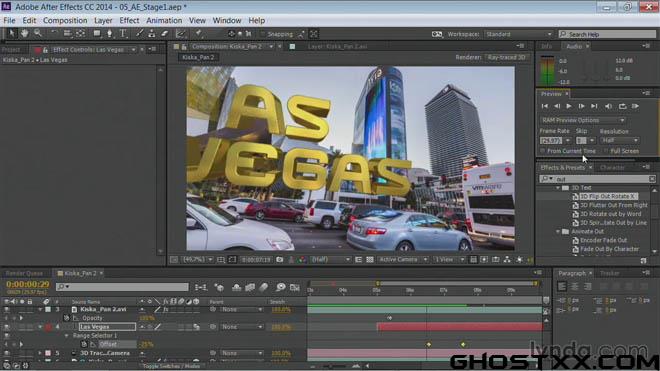660x371 pixels.
Task: Switch to the Character panel tab
Action: [612, 168]
